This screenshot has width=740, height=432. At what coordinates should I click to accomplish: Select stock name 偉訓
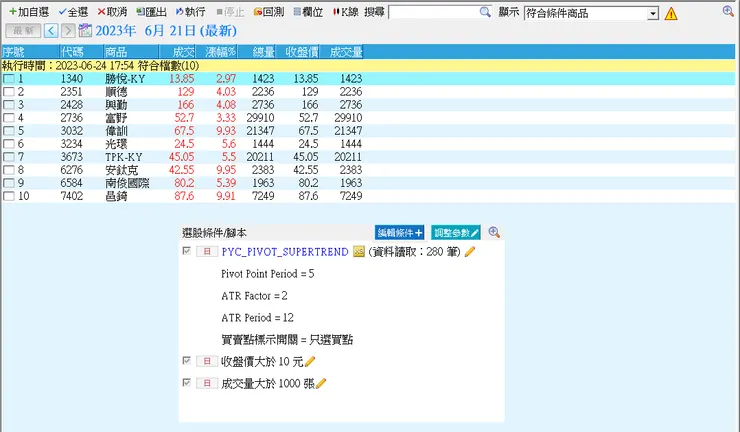(116, 131)
